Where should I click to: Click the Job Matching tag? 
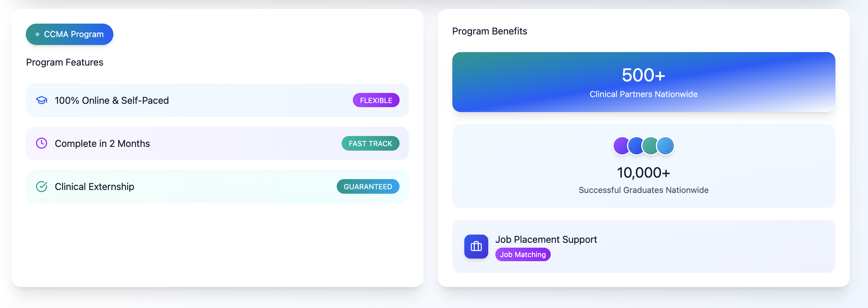(x=523, y=254)
